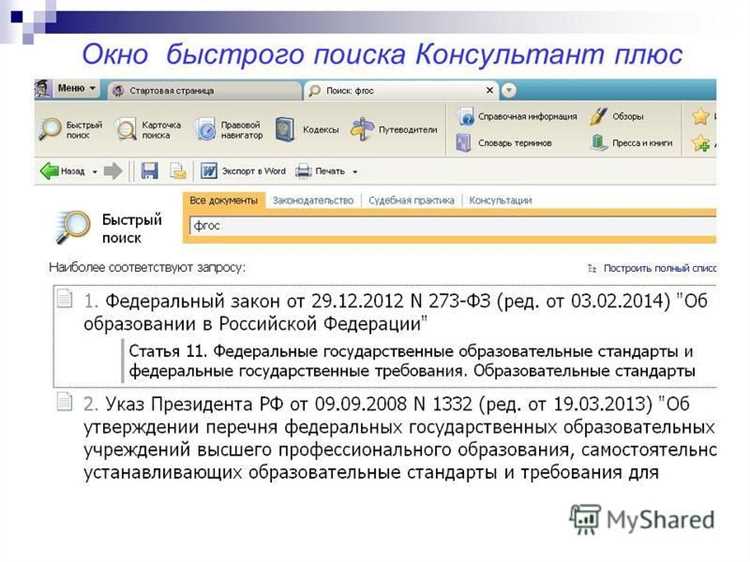Click the yellow star favorites icon
The height and width of the screenshot is (562, 750).
point(701,116)
